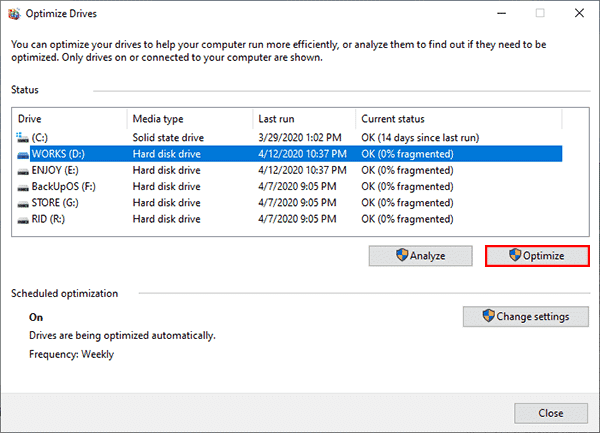Select the STORE (G:) row status text
Image resolution: width=600 pixels, height=433 pixels.
[x=407, y=203]
